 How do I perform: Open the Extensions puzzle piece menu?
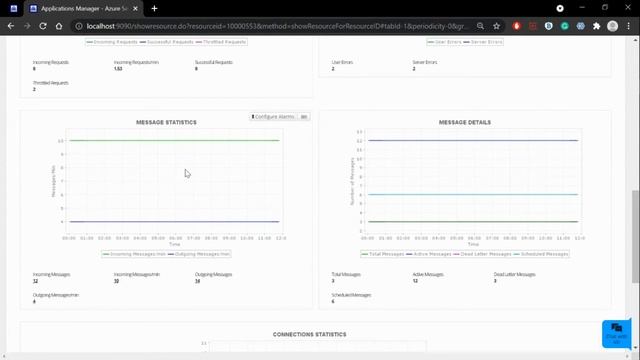coord(596,26)
